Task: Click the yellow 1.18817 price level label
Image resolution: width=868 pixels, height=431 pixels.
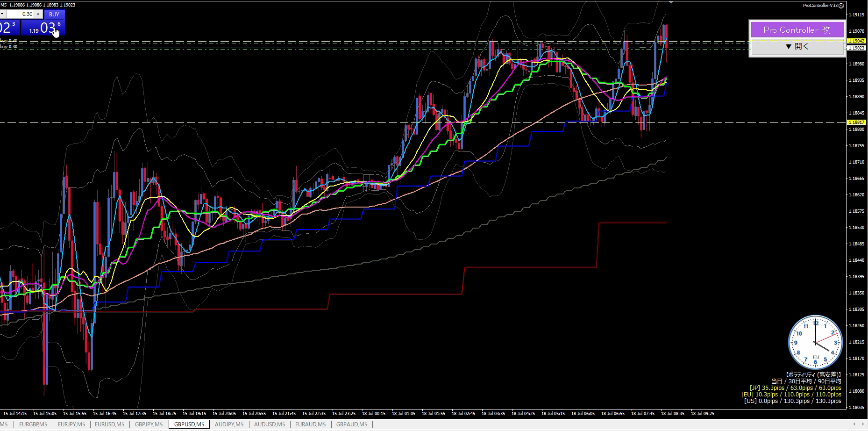Action: tap(856, 122)
